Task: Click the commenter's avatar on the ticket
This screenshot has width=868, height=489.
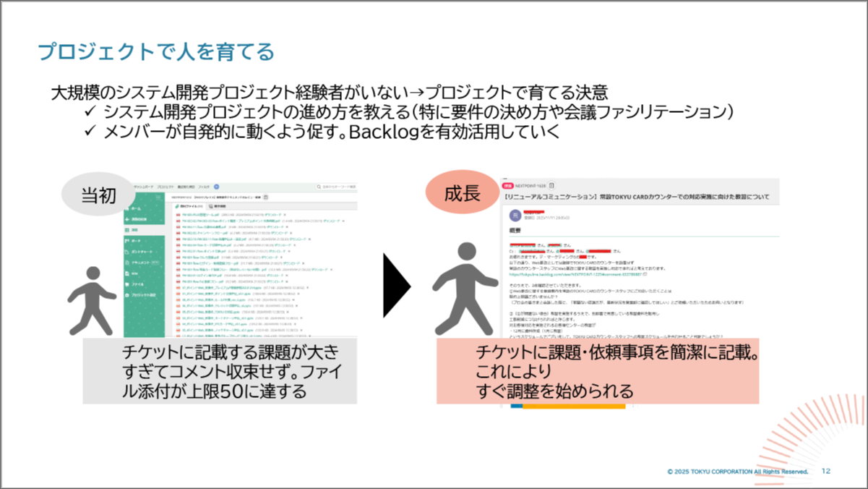Action: [x=515, y=215]
